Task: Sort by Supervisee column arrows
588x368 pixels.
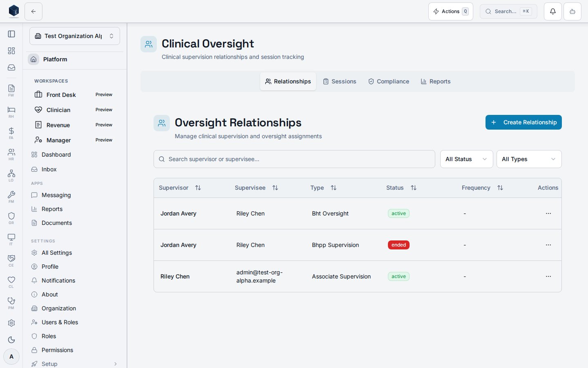Action: [x=275, y=188]
